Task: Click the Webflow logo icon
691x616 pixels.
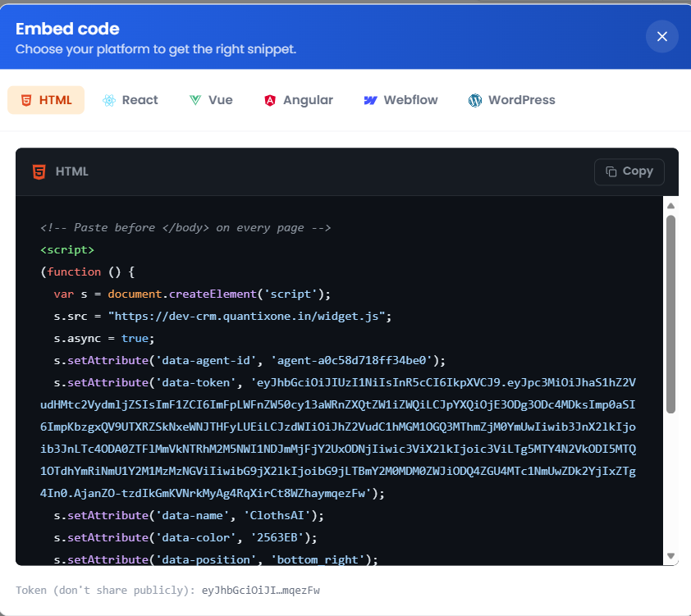Action: click(370, 100)
